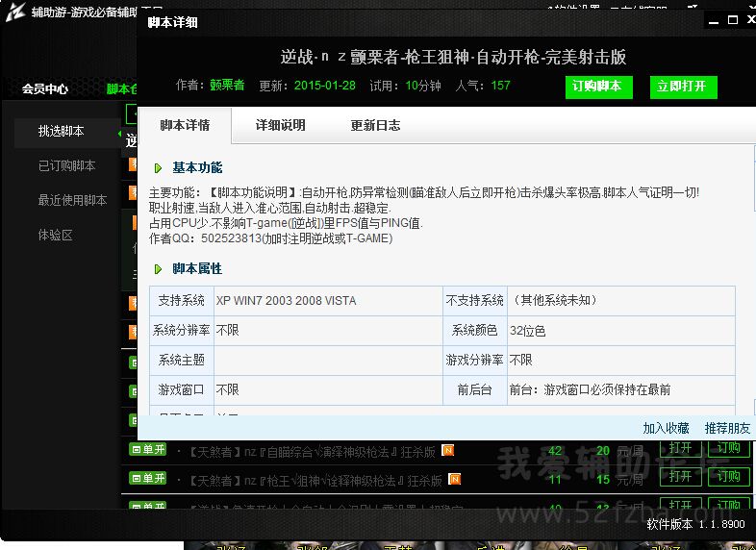Open 体验区 in the sidebar
This screenshot has height=550, width=756.
pyautogui.click(x=56, y=236)
